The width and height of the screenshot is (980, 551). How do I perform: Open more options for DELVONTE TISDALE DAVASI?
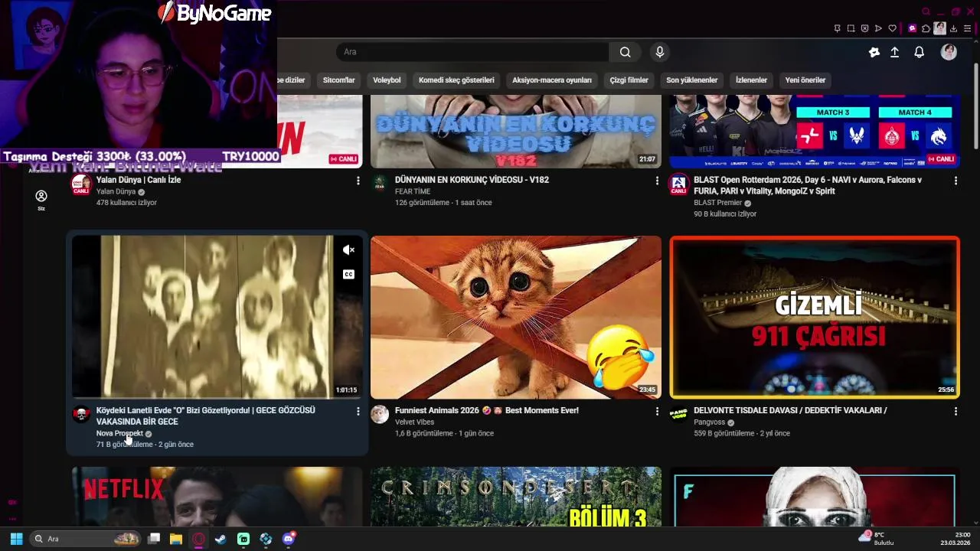point(955,412)
